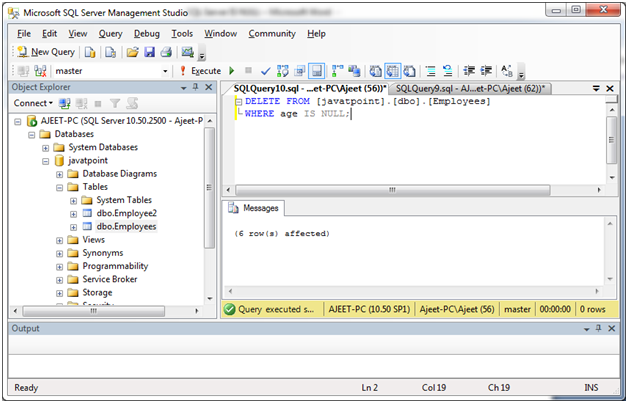Click the Decrease Indent icon
This screenshot has height=403, width=628.
(x=469, y=71)
